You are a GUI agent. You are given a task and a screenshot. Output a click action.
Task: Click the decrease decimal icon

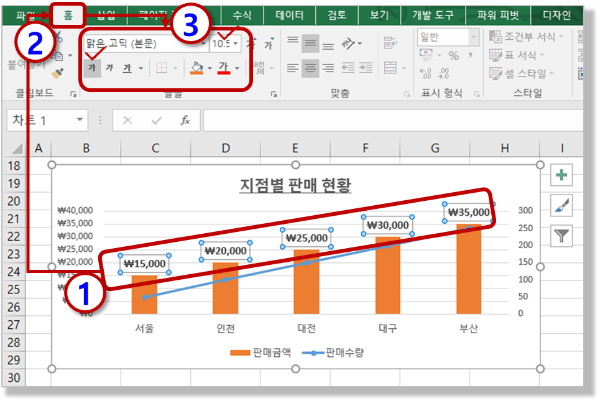[x=443, y=73]
